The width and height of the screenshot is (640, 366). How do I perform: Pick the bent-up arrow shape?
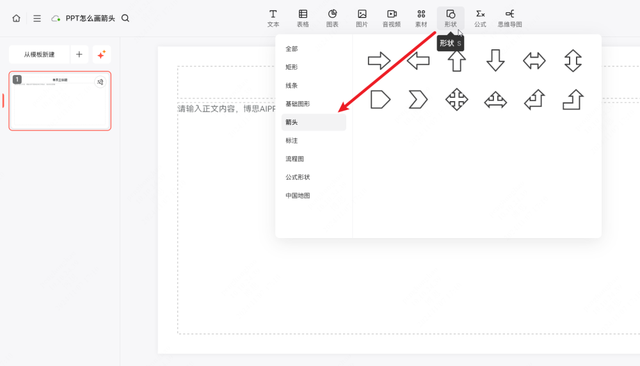click(573, 100)
